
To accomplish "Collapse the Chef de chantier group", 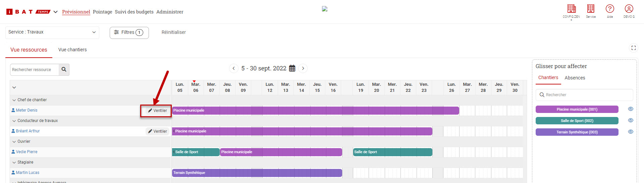I will (x=14, y=100).
